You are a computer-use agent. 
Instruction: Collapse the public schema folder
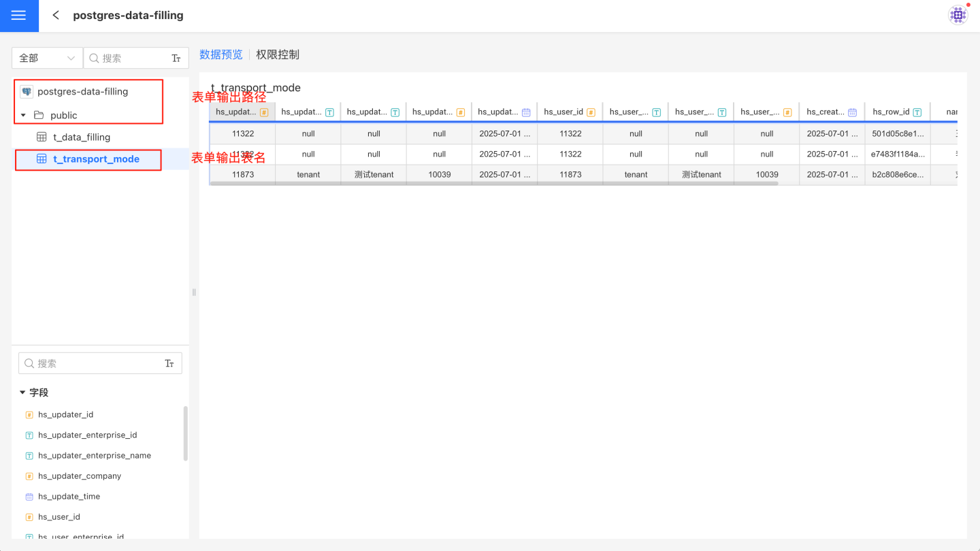tap(23, 116)
